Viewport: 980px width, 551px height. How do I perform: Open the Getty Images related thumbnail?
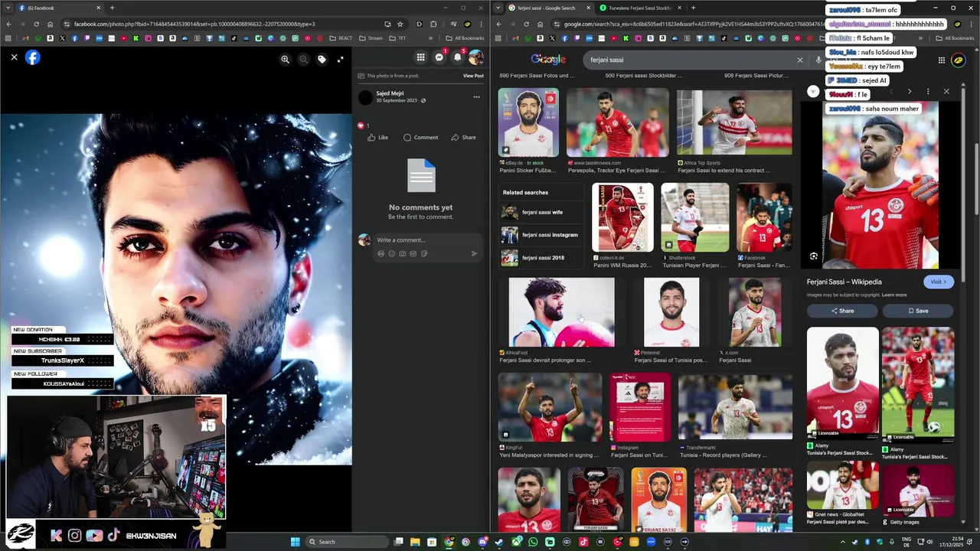tap(918, 490)
